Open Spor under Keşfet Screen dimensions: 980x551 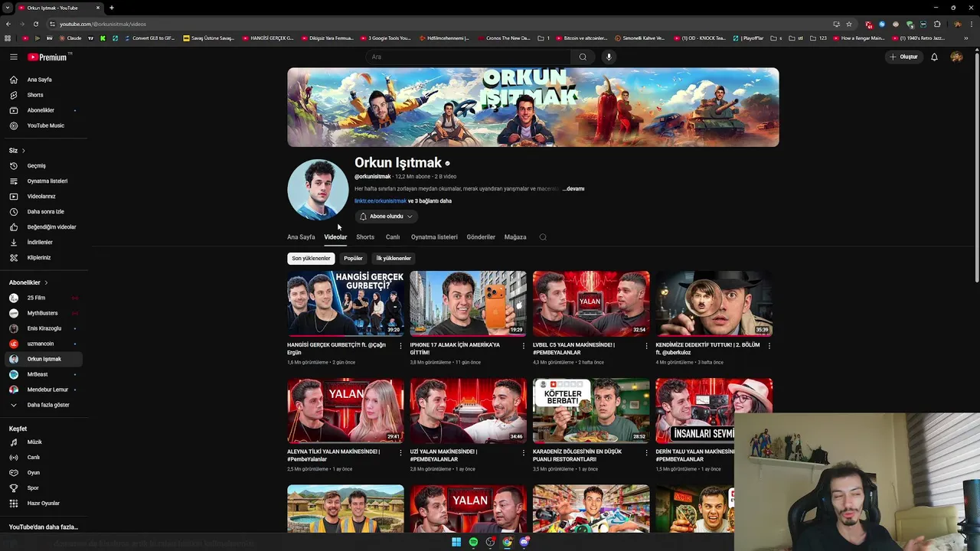coord(33,488)
